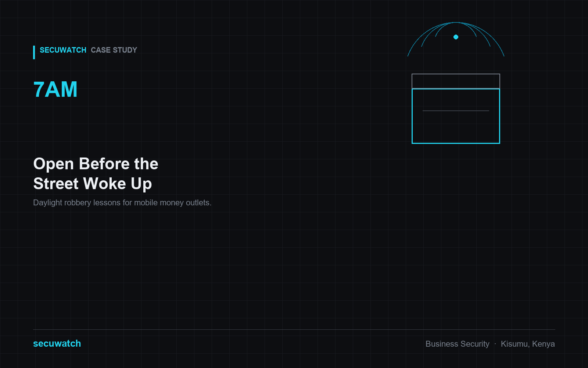Click the secuwatch footer logo
Image resolution: width=588 pixels, height=368 pixels.
(x=57, y=343)
